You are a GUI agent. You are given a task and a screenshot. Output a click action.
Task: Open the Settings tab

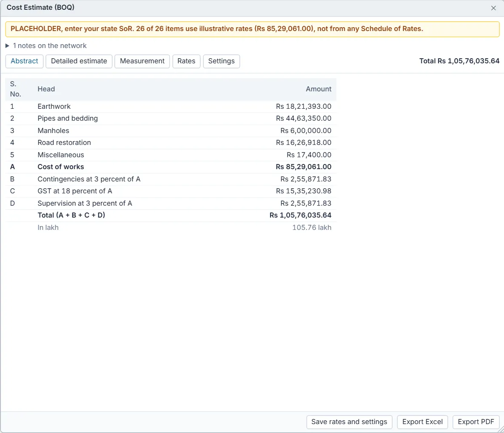[222, 61]
